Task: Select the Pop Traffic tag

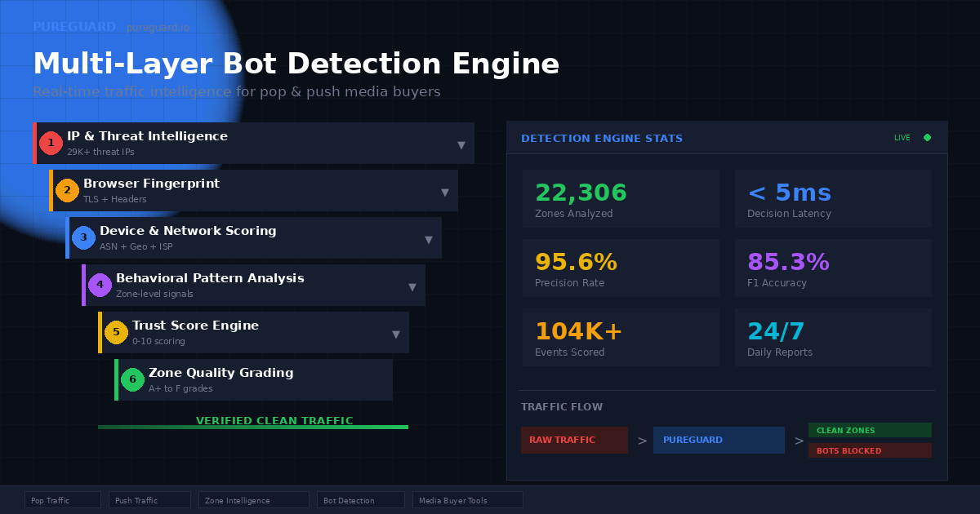Action: [x=63, y=498]
